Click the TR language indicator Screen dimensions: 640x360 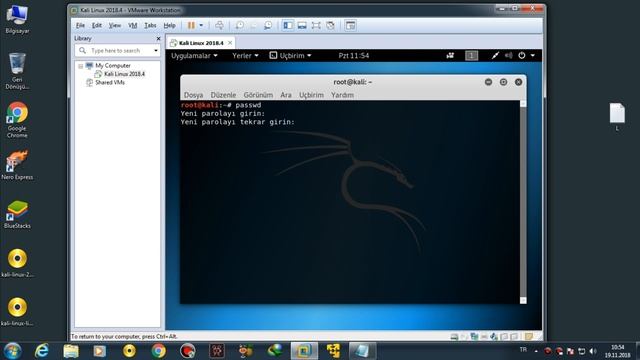523,350
